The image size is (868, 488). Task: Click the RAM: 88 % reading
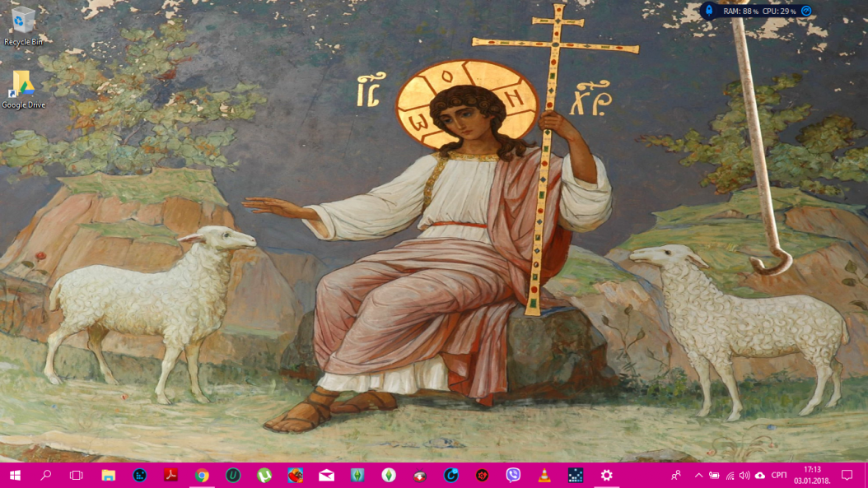[740, 11]
